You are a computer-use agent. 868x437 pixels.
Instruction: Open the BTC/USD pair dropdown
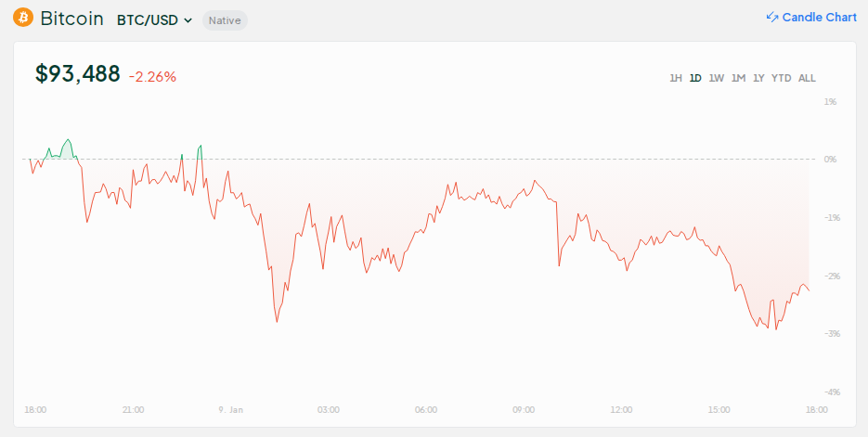[x=154, y=19]
